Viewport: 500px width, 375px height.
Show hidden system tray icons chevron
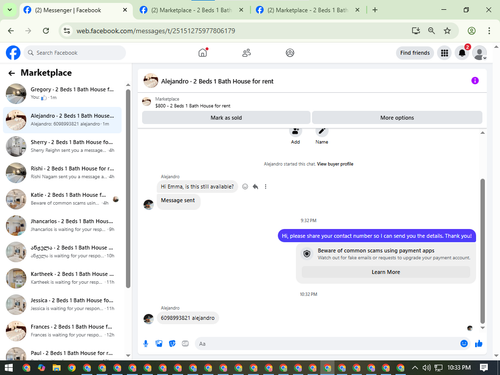click(x=415, y=368)
